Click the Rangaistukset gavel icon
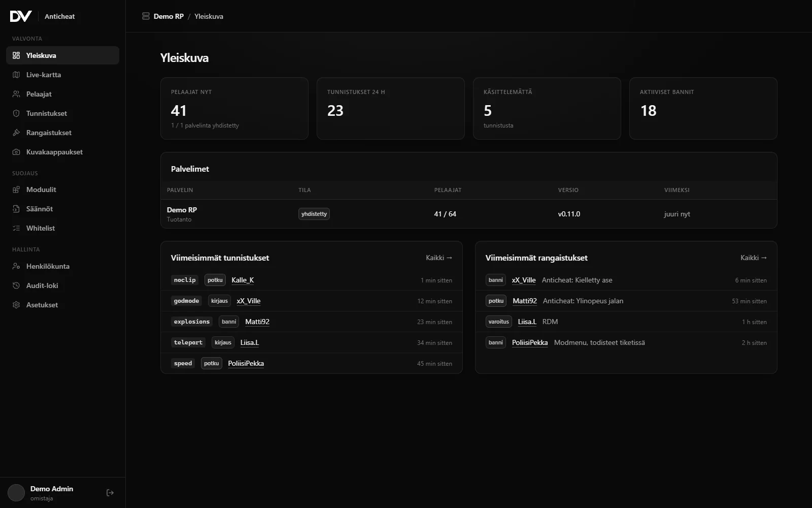812x508 pixels. 16,133
